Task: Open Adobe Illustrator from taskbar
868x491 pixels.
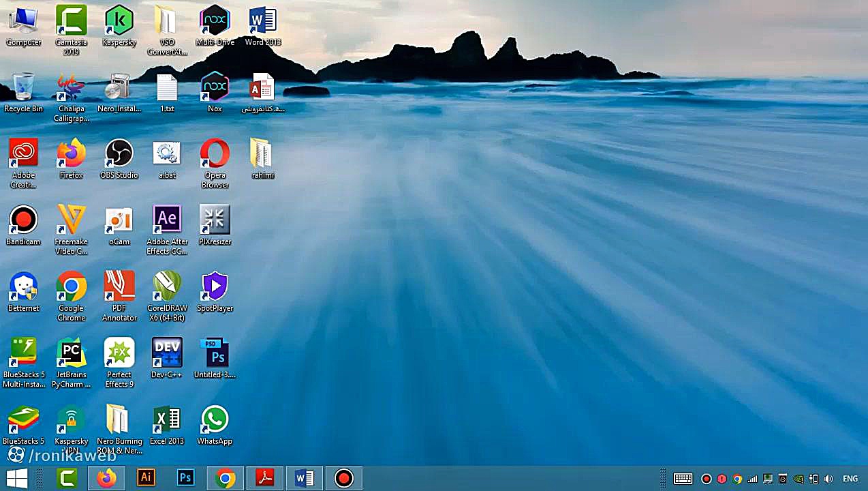Action: (145, 479)
